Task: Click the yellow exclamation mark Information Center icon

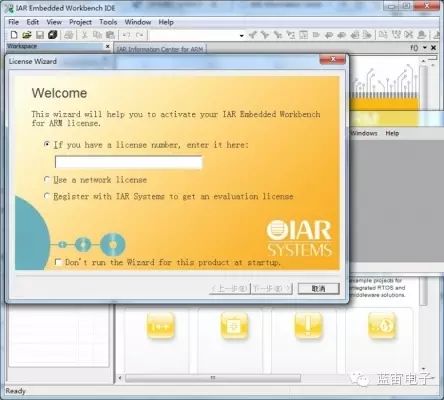Action: pos(308,326)
